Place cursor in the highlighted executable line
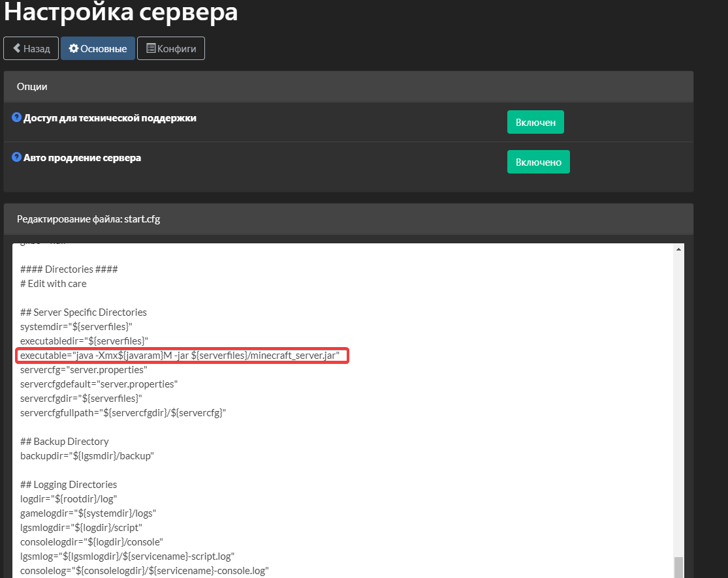This screenshot has width=728, height=578. [182, 356]
